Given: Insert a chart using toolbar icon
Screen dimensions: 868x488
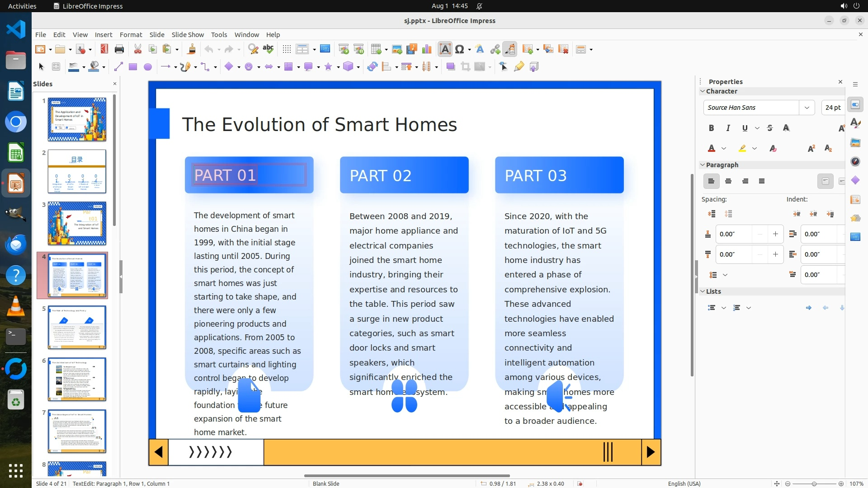Looking at the screenshot, I should click(x=427, y=49).
